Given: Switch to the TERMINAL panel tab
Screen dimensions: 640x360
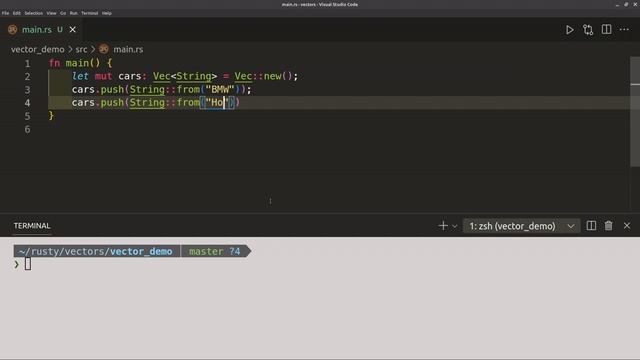Looking at the screenshot, I should [32, 226].
